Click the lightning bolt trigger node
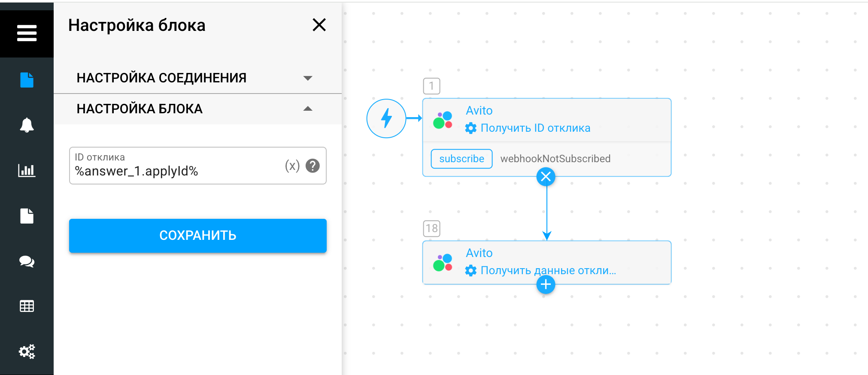868x375 pixels. [x=386, y=118]
